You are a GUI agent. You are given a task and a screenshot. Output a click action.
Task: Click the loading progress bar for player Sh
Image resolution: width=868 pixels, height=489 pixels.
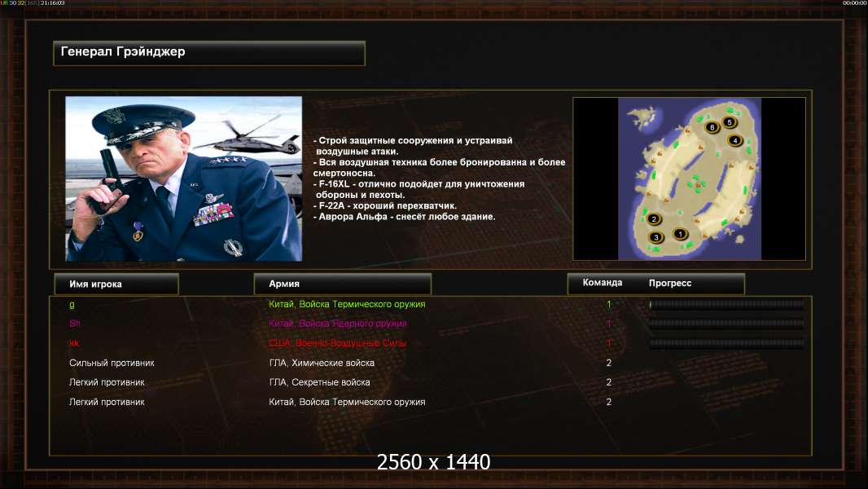tap(727, 324)
